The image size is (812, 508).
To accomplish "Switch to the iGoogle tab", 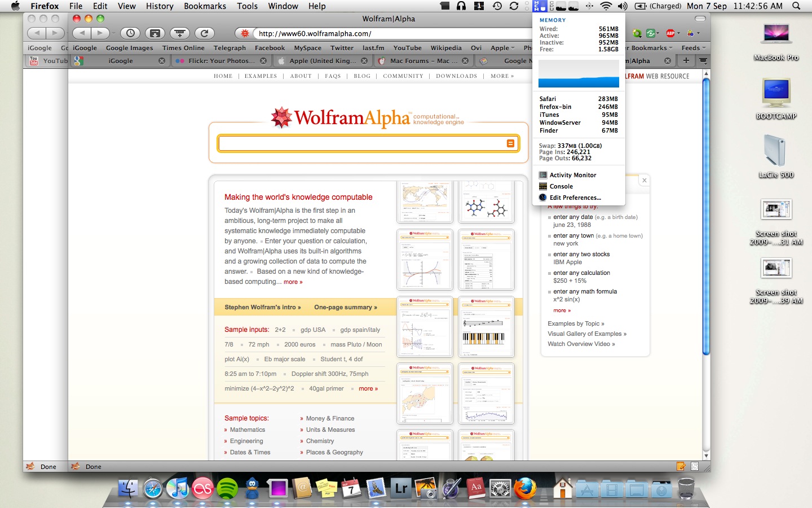I will pyautogui.click(x=120, y=60).
